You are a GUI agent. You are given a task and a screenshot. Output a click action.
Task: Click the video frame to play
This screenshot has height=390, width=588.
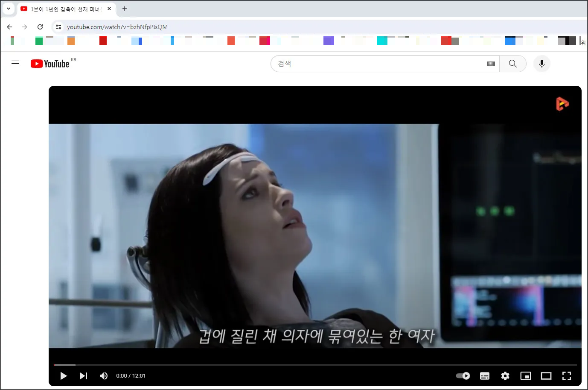[x=315, y=236]
